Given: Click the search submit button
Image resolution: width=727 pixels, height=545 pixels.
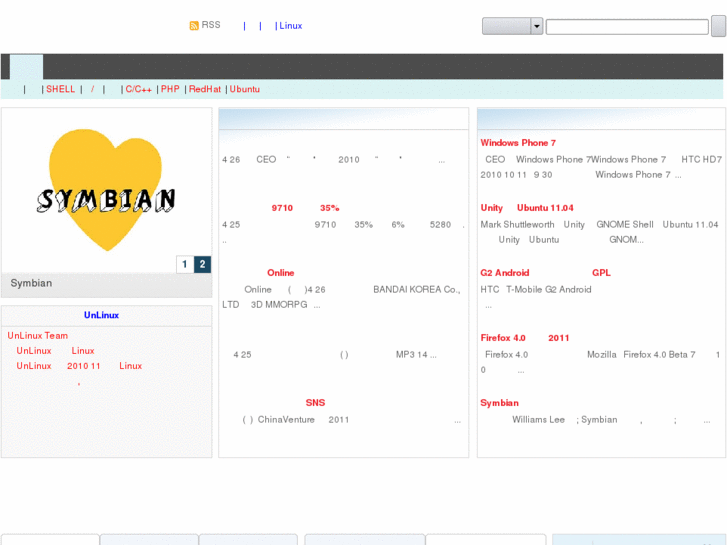Looking at the screenshot, I should pos(719,26).
